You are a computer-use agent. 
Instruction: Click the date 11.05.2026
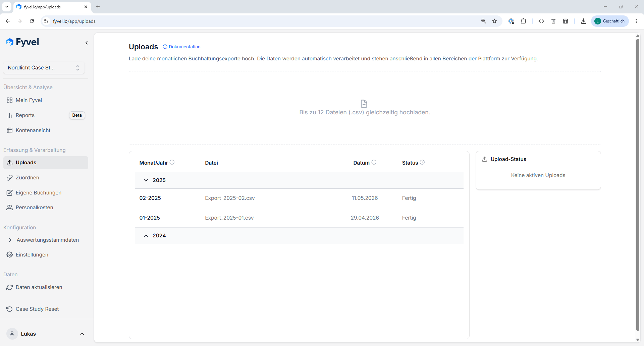(x=365, y=198)
